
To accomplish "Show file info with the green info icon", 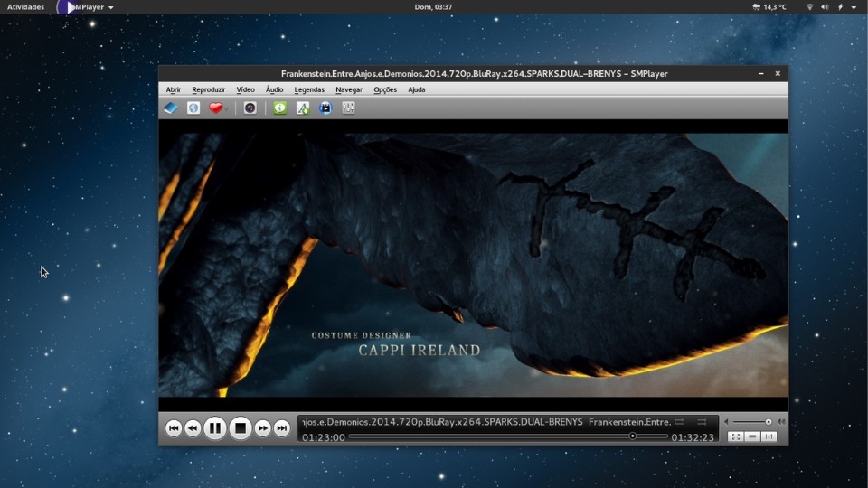I will tap(279, 108).
